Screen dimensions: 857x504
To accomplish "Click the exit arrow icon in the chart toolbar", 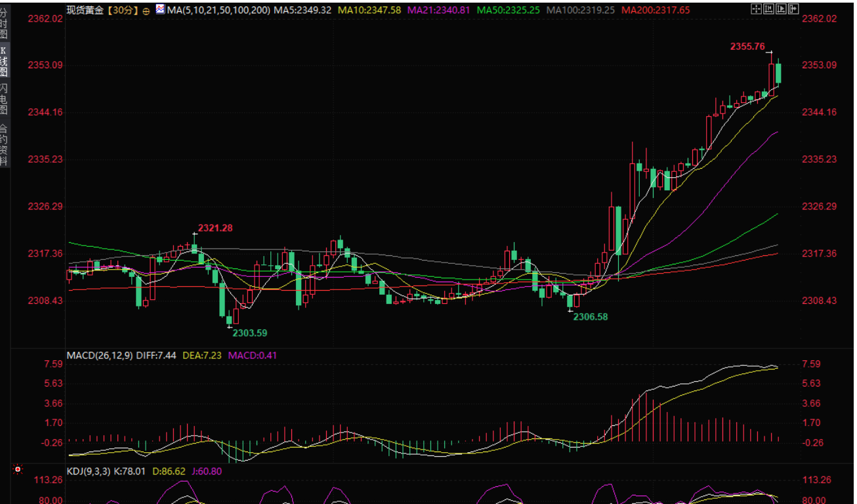I will click(793, 9).
